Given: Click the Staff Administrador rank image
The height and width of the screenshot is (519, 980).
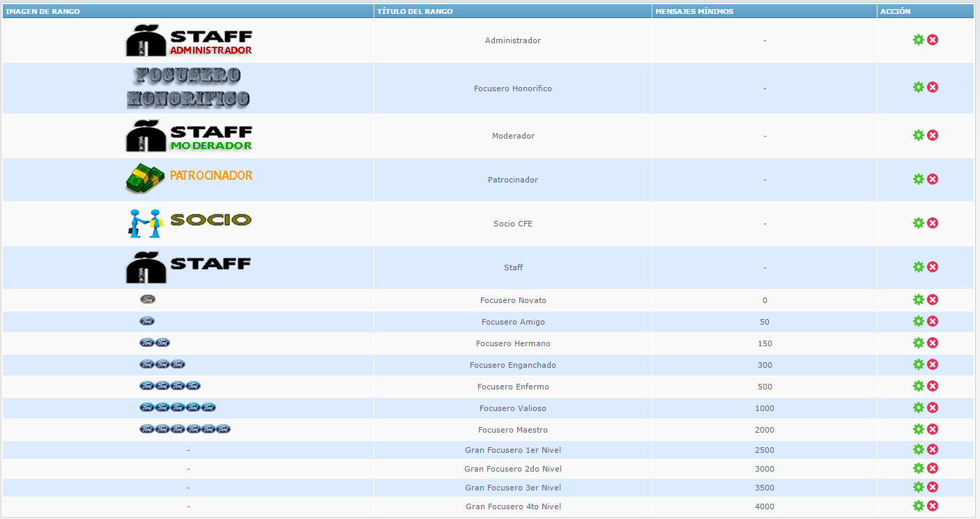Looking at the screenshot, I should pyautogui.click(x=189, y=41).
